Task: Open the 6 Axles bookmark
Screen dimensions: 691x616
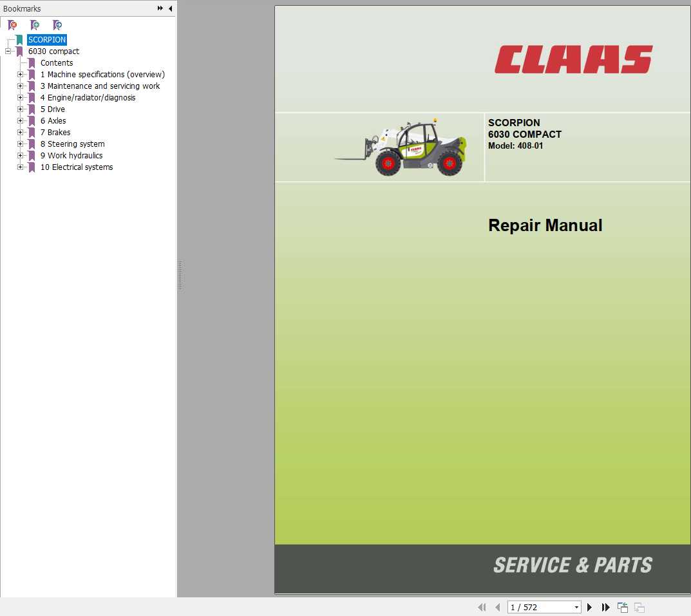Action: point(53,121)
